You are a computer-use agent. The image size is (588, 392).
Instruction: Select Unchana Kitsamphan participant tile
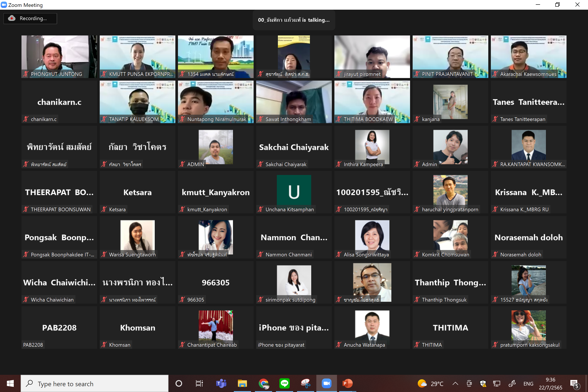coord(294,192)
